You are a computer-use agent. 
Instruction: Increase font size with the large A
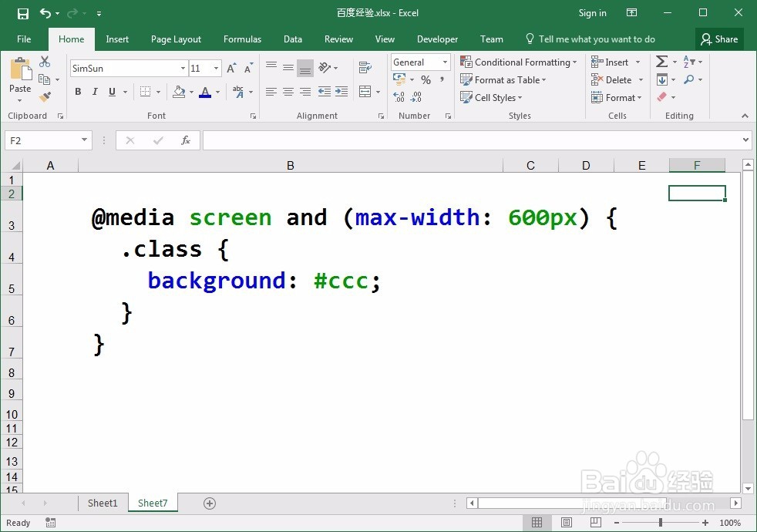coord(232,68)
